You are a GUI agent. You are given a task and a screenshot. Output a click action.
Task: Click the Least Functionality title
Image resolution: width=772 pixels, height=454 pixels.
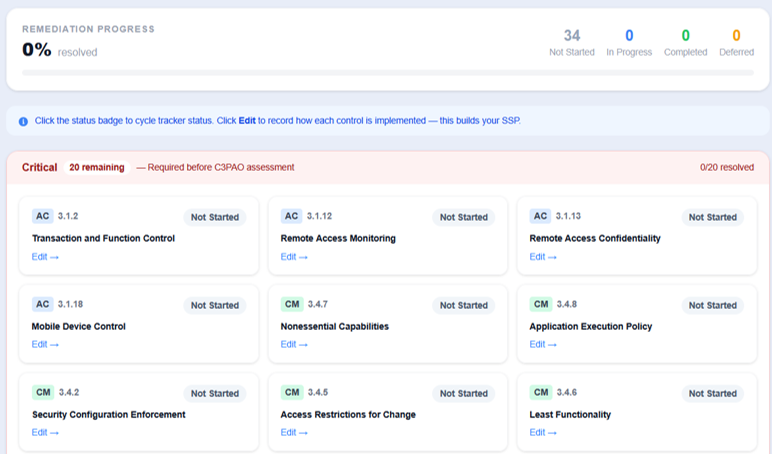tap(570, 415)
